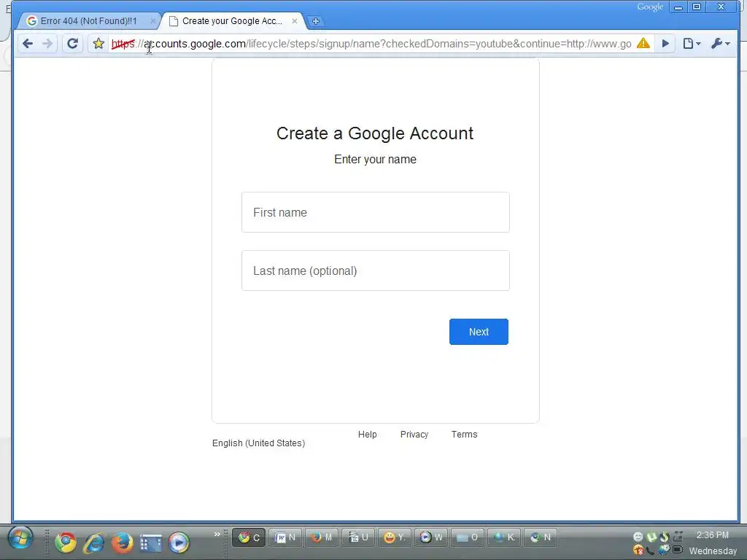This screenshot has height=560, width=747.
Task: Click the Go arrow beside the address bar
Action: click(665, 44)
